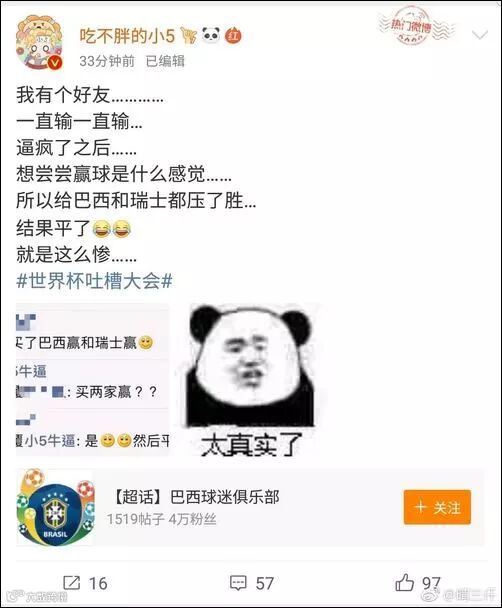
Task: View the panda meme 太真实了 image
Action: [251, 380]
